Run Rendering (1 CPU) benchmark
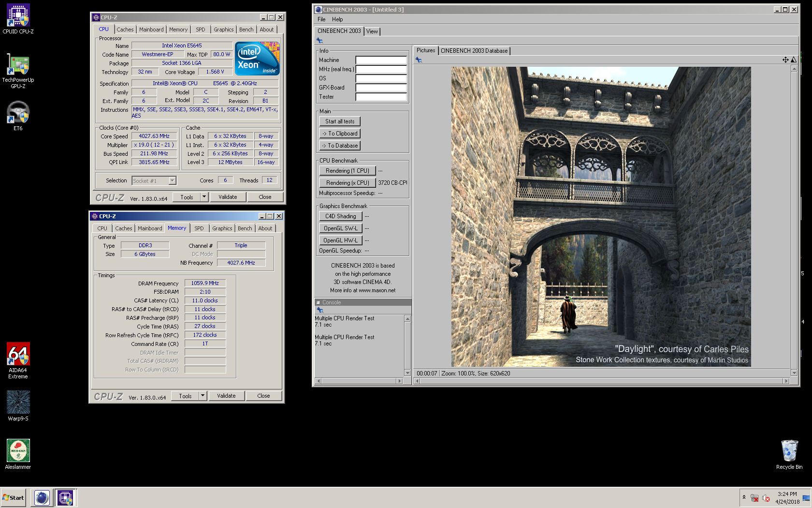Image resolution: width=812 pixels, height=508 pixels. tap(348, 171)
